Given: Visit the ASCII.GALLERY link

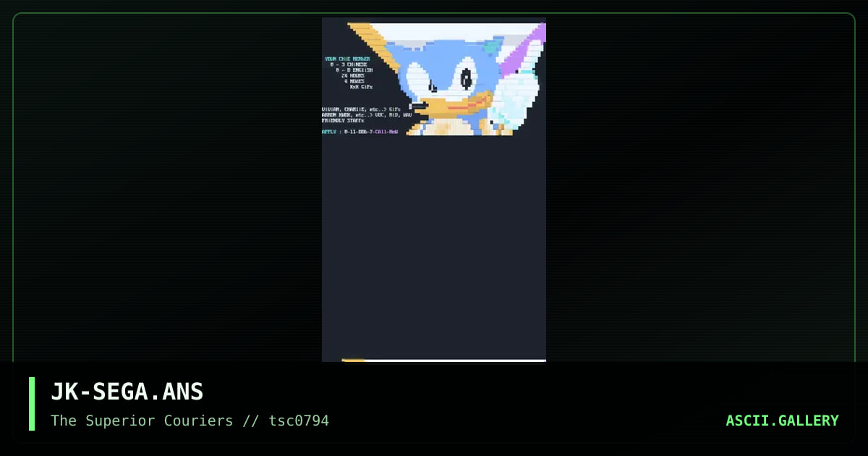Looking at the screenshot, I should click(782, 421).
